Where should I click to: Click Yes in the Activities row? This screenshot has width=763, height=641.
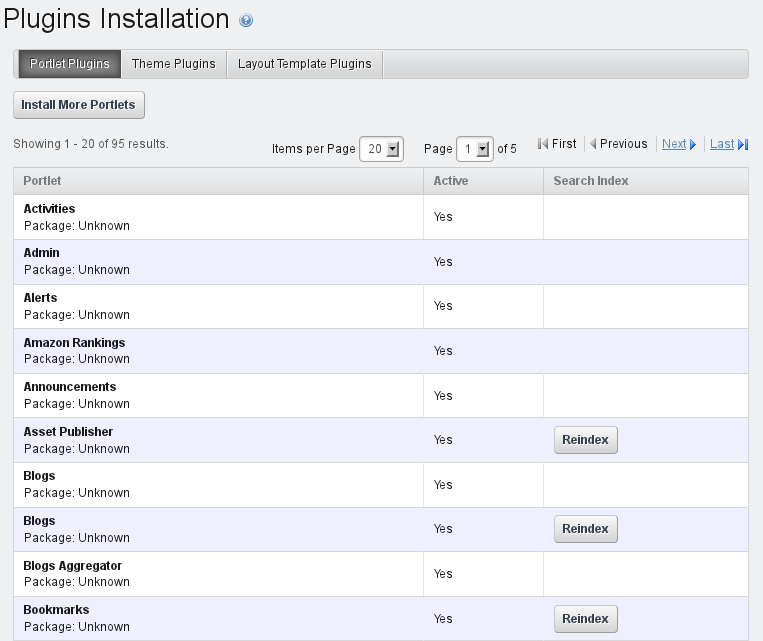tap(443, 217)
